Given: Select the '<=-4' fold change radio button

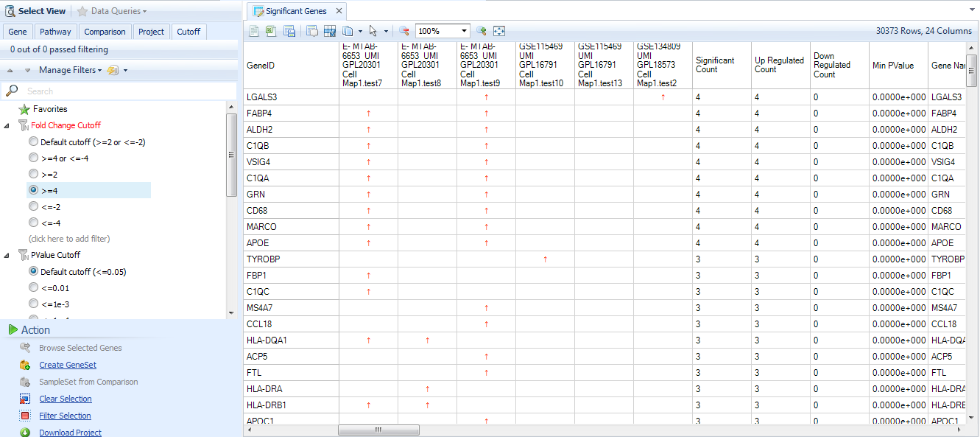Looking at the screenshot, I should click(x=33, y=223).
